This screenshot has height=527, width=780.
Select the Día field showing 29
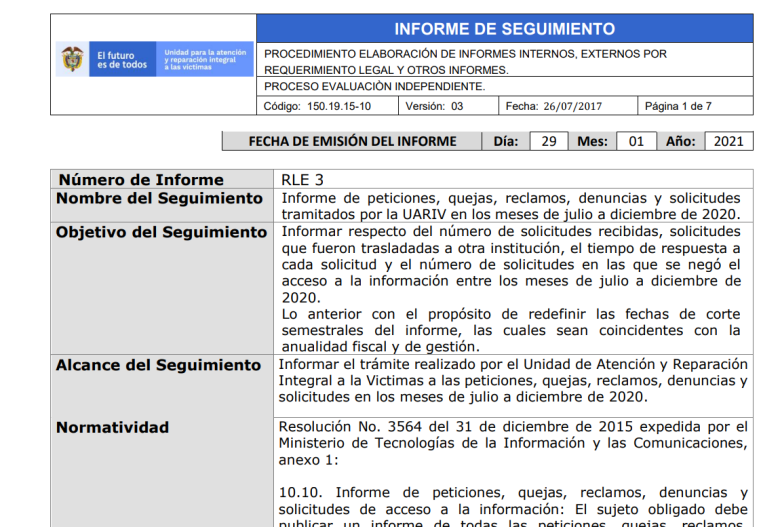pyautogui.click(x=549, y=141)
